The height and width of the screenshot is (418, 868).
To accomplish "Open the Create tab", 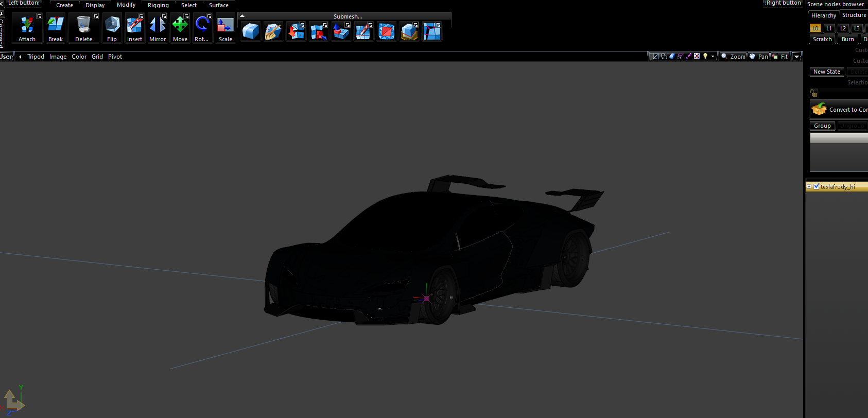I will tap(64, 5).
